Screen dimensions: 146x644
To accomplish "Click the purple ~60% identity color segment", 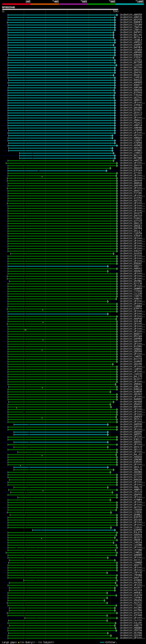I will pyautogui.click(x=73, y=4).
